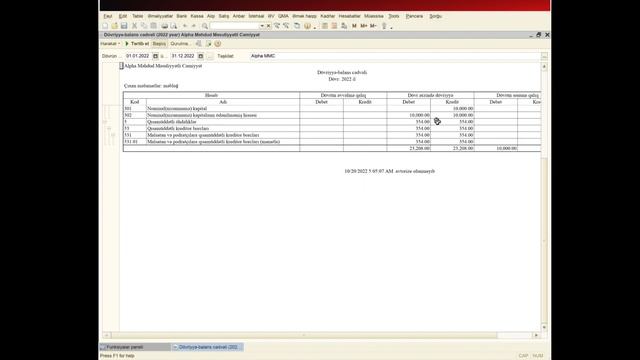Click the end date field 31.12.2022

coord(183,56)
